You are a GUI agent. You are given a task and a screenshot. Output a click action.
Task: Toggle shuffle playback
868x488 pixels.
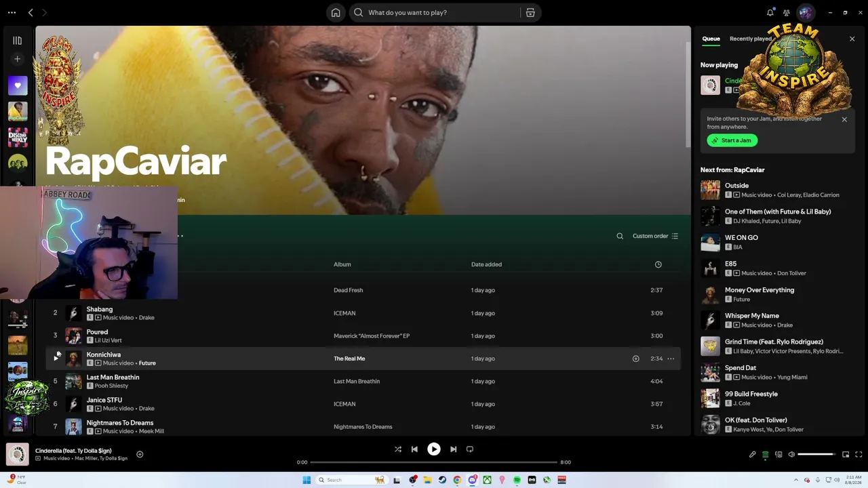tap(398, 449)
